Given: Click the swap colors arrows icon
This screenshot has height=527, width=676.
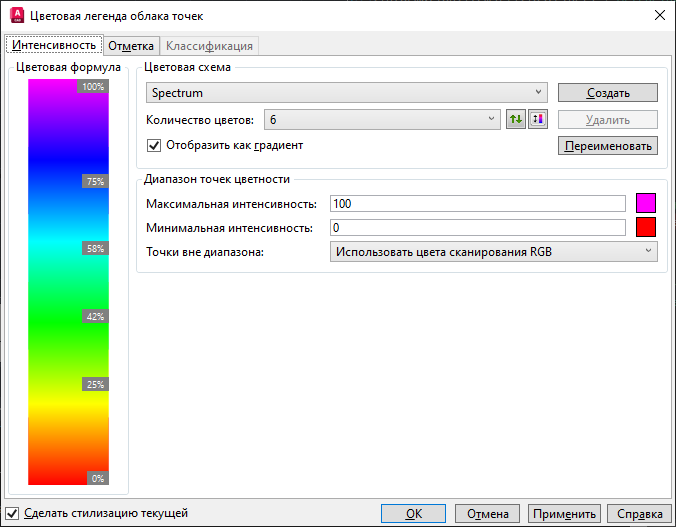Looking at the screenshot, I should click(516, 119).
